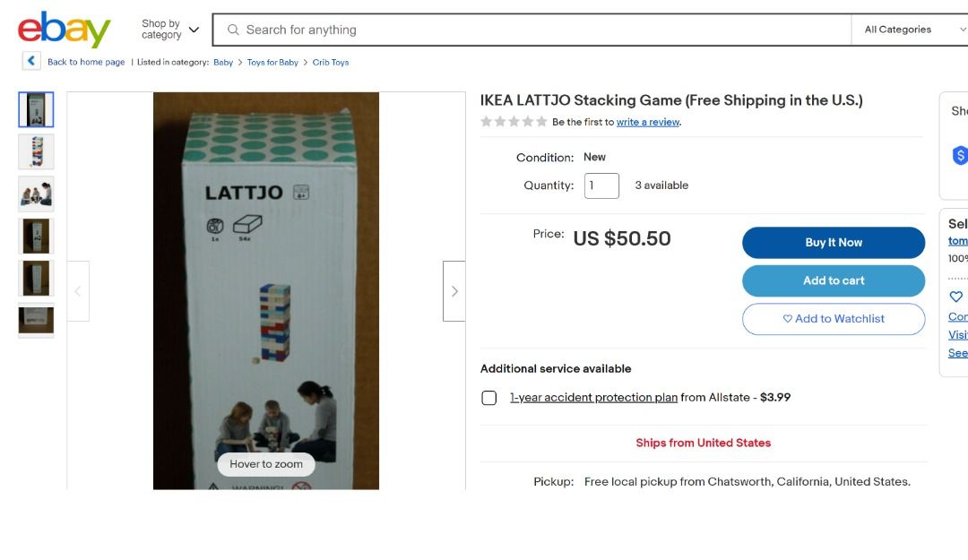
Task: Save the seller using the heart icon
Action: pyautogui.click(x=955, y=297)
